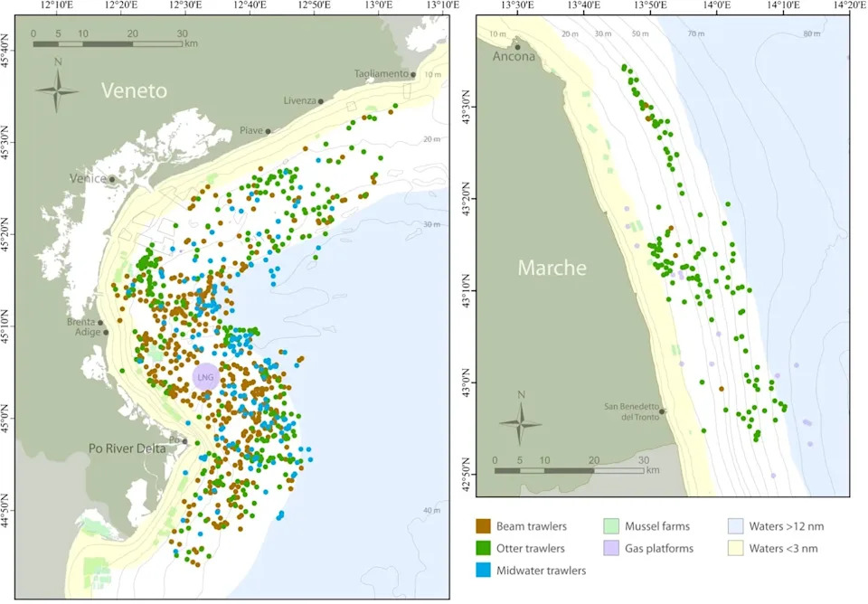The width and height of the screenshot is (868, 604).
Task: Click the Gas platforms legend swatch
Action: (611, 549)
